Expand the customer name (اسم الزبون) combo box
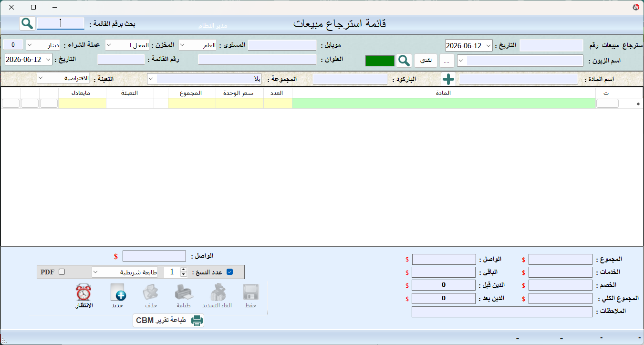 461,61
